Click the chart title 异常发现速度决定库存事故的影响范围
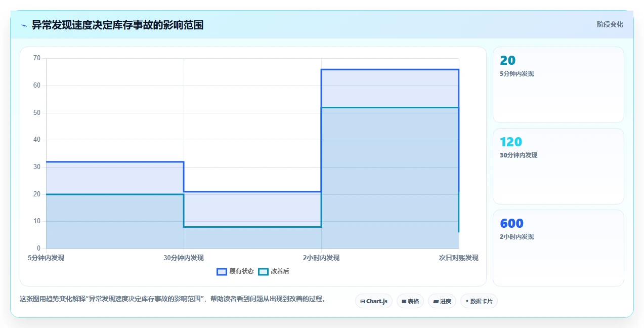644x328 pixels. [x=117, y=25]
